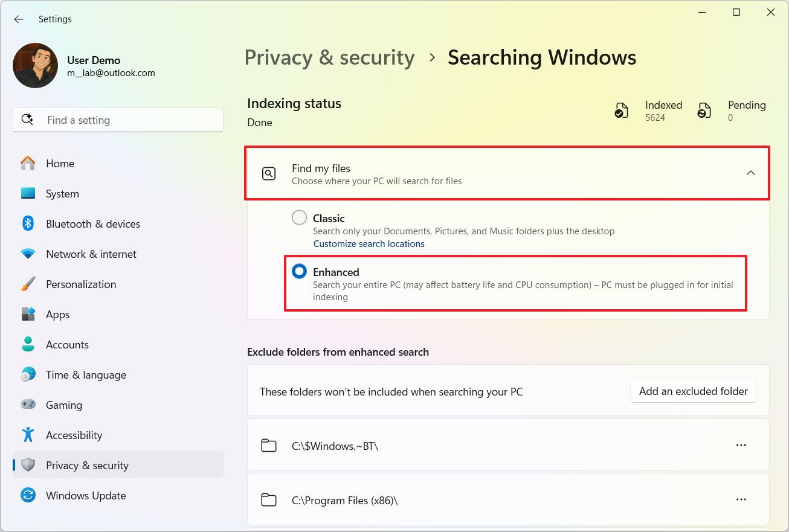Click the Find a setting search field
The width and height of the screenshot is (789, 532).
(x=118, y=120)
